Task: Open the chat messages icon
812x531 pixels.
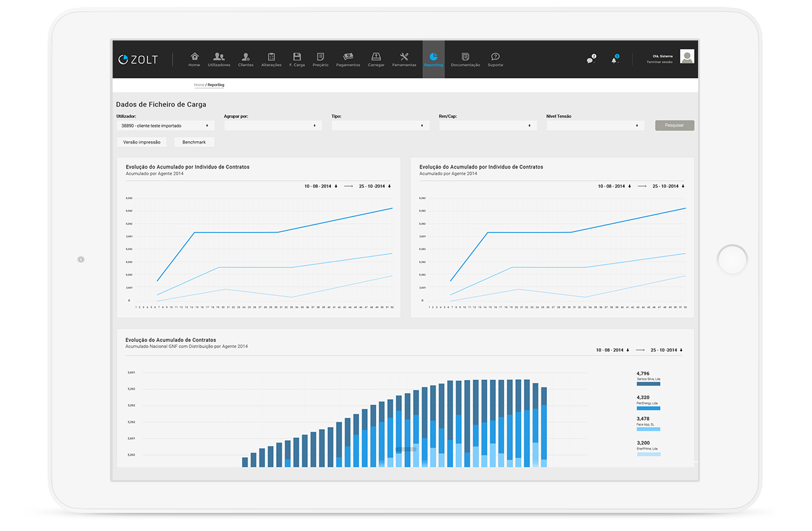Action: [x=590, y=60]
